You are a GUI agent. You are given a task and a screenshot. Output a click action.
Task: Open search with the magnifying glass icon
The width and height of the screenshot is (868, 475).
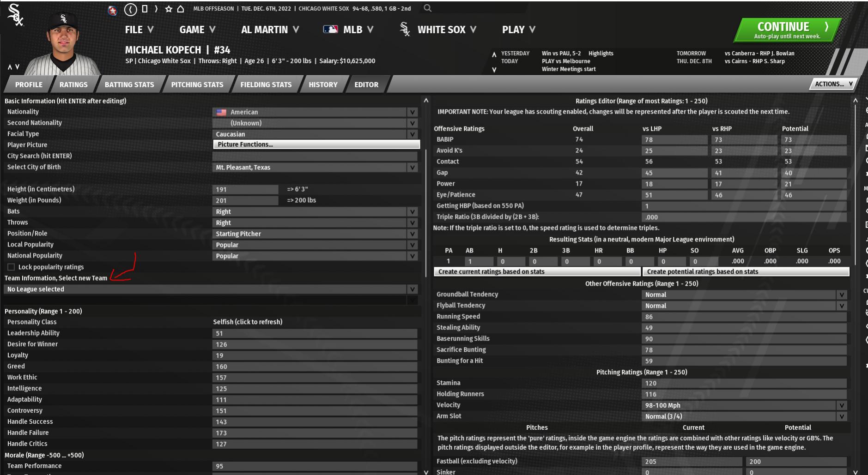(x=428, y=8)
